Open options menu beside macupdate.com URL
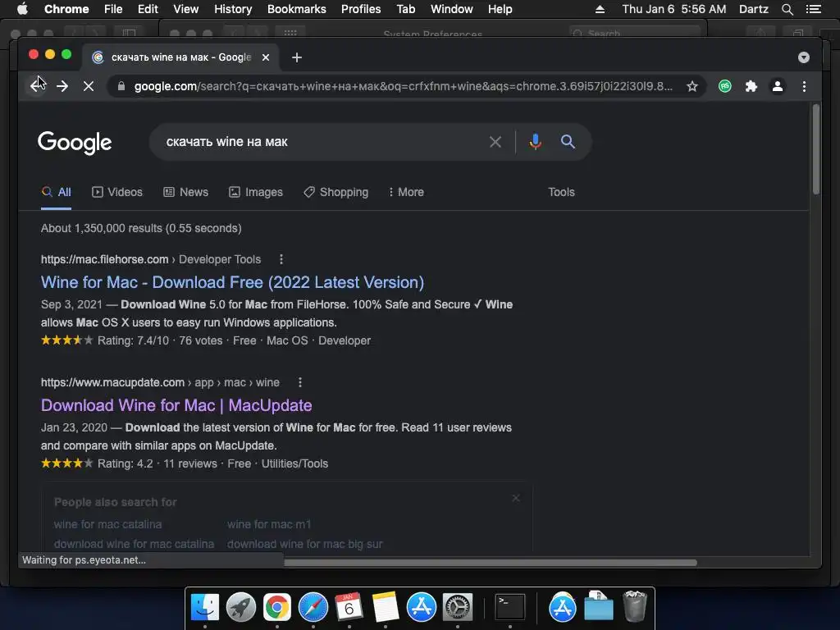This screenshot has height=630, width=840. pos(300,382)
